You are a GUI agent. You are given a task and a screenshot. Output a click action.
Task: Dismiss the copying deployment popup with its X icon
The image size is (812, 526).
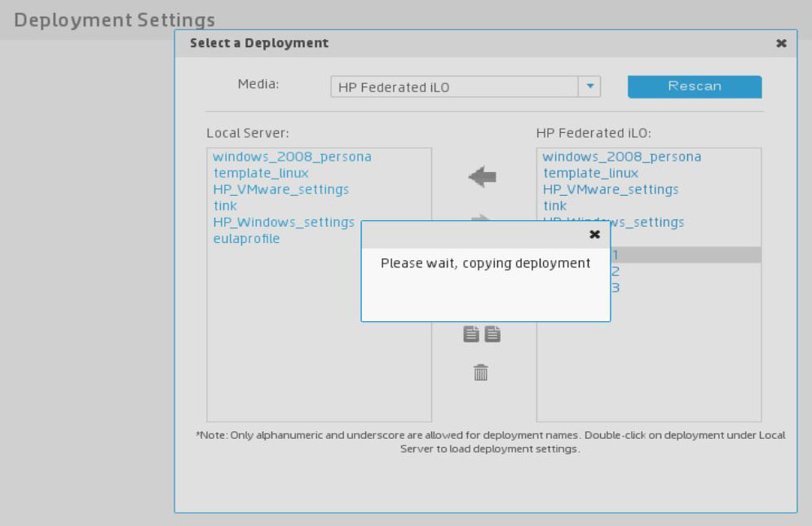[x=595, y=234]
